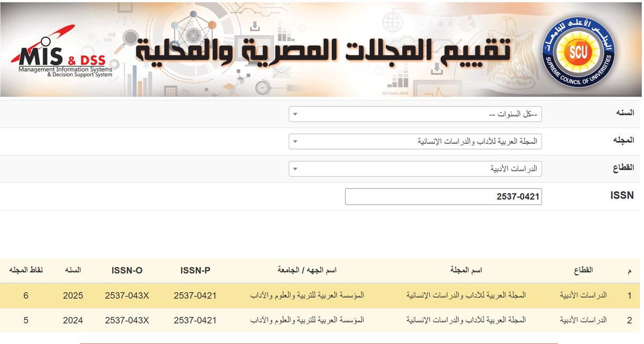Click the institution name in the 2024 row
The height and width of the screenshot is (344, 644).
pos(308,320)
